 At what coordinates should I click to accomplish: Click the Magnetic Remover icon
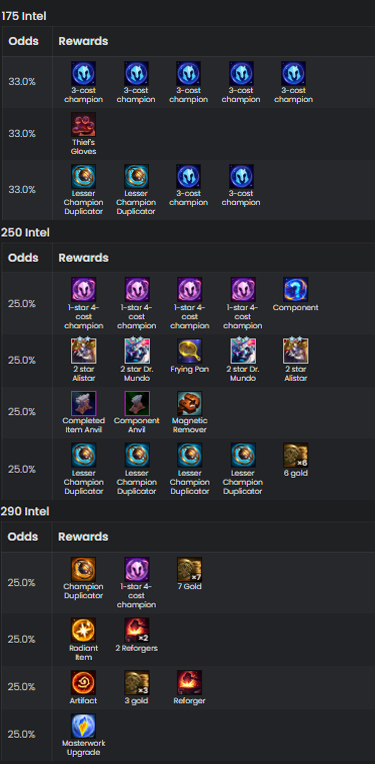(189, 403)
